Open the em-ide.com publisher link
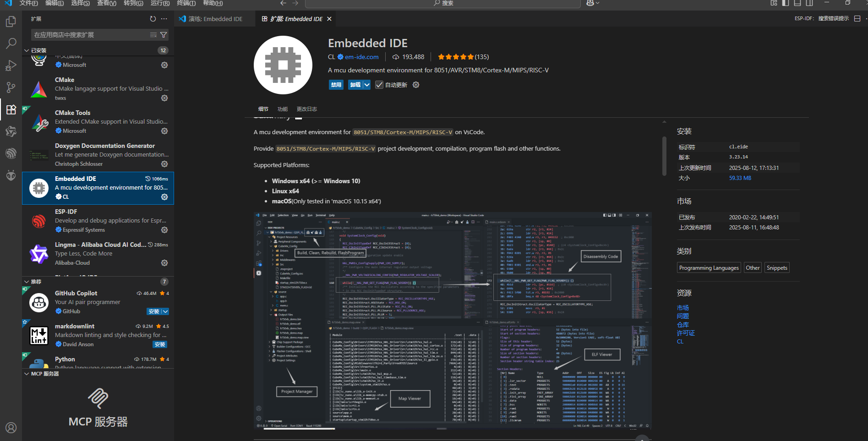 click(x=362, y=57)
